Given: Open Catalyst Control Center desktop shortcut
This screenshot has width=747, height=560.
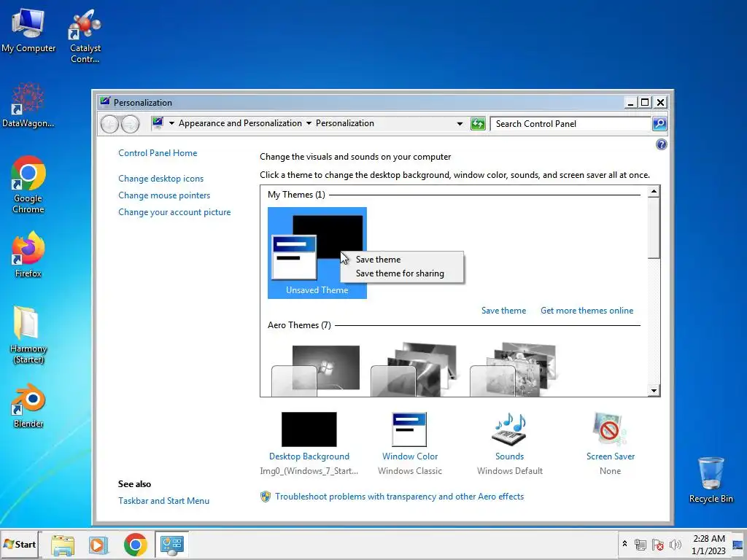Looking at the screenshot, I should click(85, 36).
